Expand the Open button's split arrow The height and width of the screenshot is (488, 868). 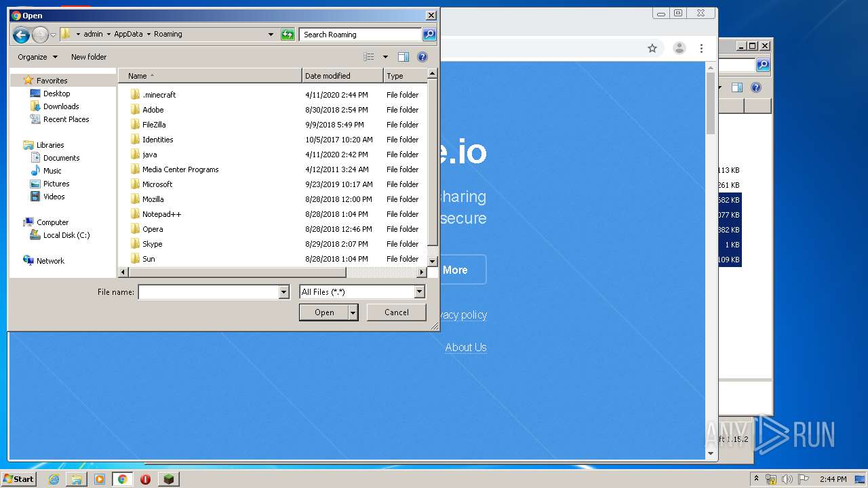353,312
